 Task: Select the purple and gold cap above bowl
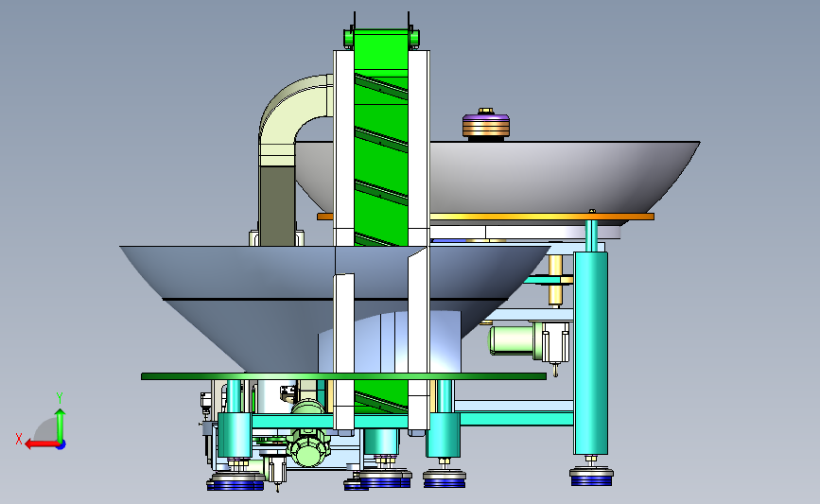(486, 126)
